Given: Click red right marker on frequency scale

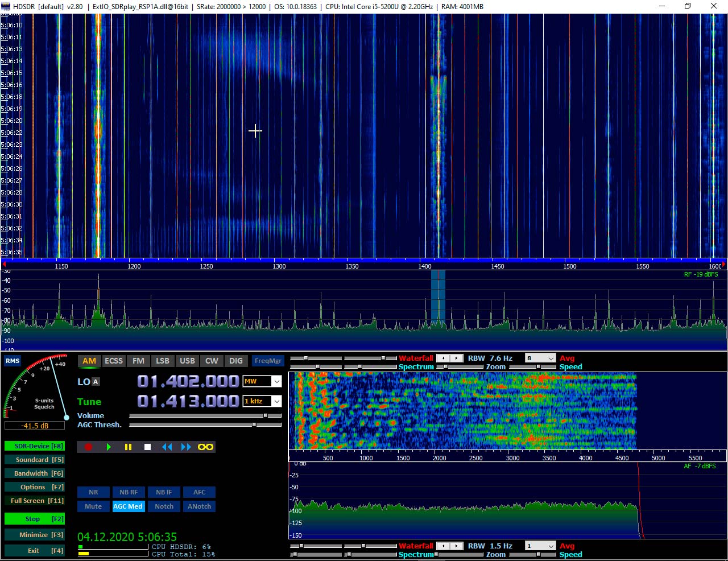Looking at the screenshot, I should pos(723,265).
